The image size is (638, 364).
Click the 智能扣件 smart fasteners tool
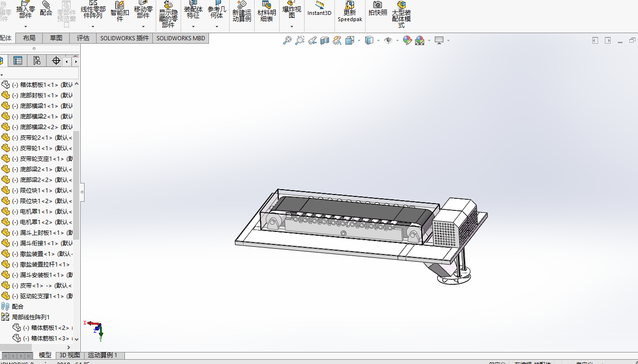point(120,11)
